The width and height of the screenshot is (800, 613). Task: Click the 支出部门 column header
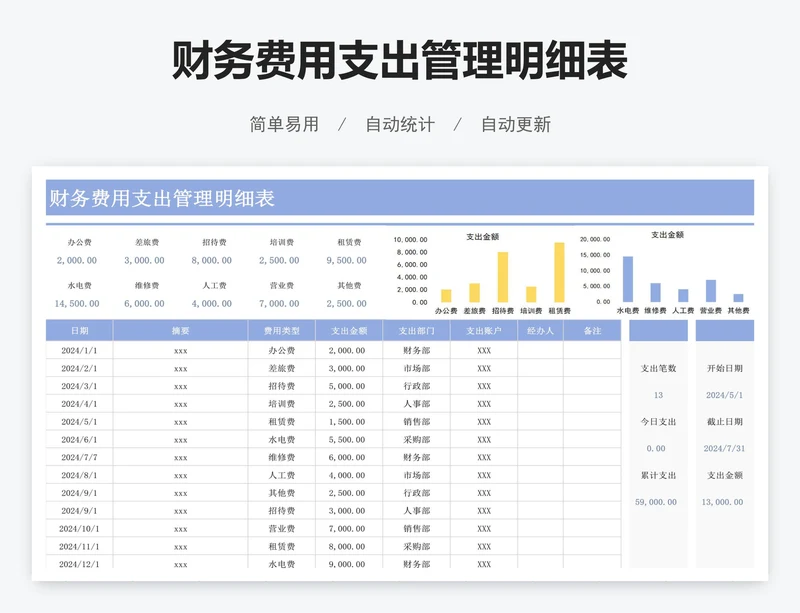(416, 331)
